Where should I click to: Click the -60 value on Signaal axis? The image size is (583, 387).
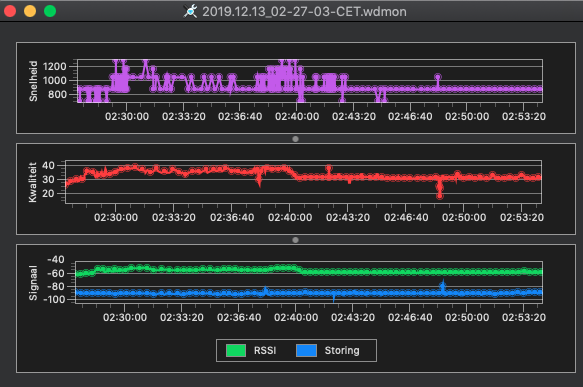(56, 274)
